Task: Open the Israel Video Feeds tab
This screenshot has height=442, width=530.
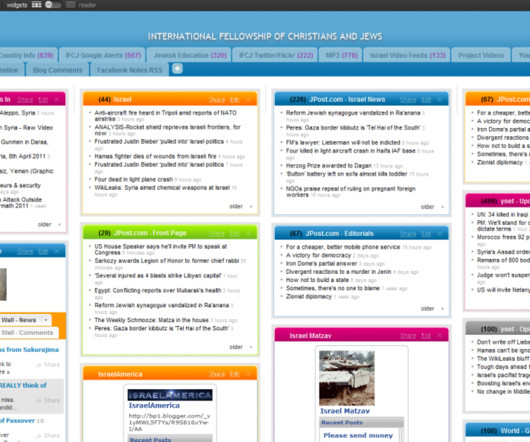Action: tap(407, 55)
